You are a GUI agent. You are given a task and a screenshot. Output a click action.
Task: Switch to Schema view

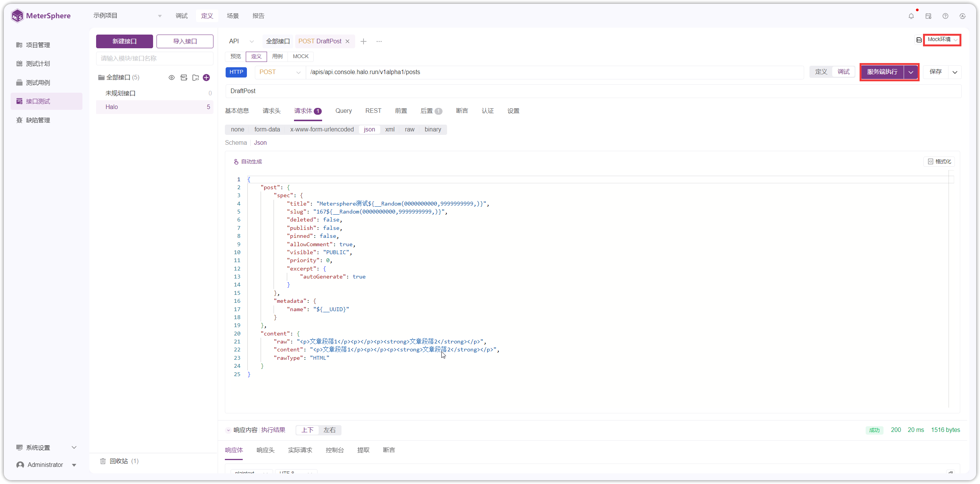click(x=236, y=143)
